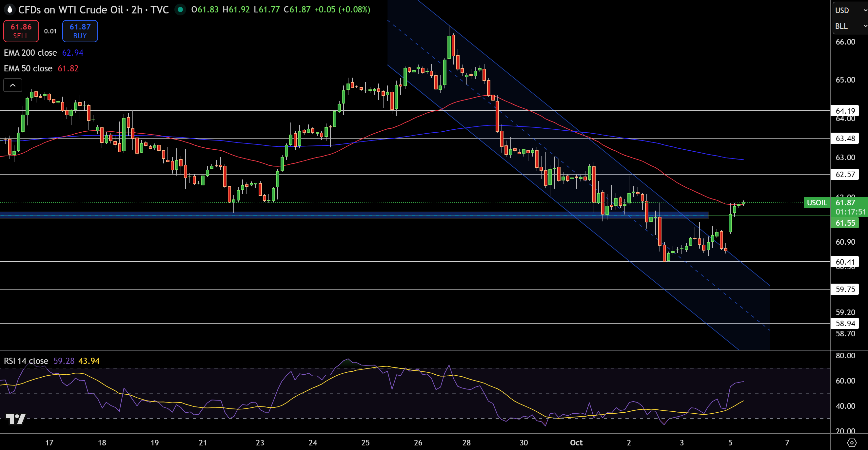Click the 28 date on time axis
This screenshot has width=868, height=450.
pos(466,442)
